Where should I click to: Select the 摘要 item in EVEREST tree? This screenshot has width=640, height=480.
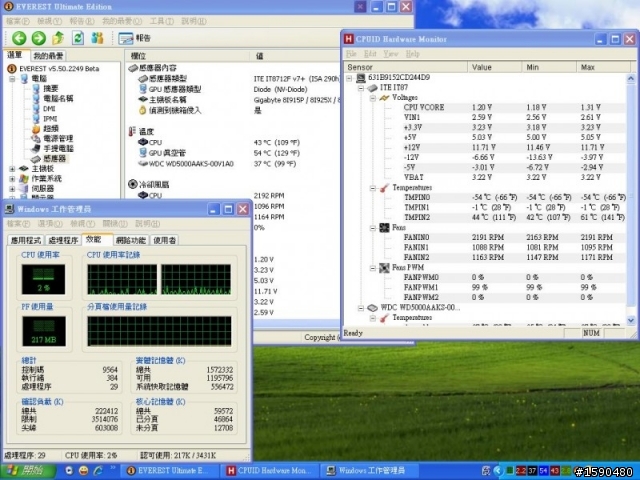click(x=51, y=88)
